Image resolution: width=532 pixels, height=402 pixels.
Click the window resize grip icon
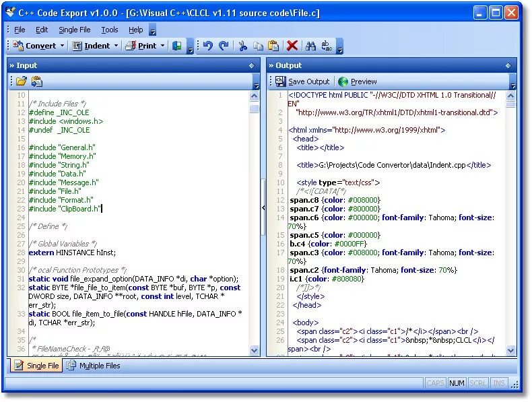[514, 384]
